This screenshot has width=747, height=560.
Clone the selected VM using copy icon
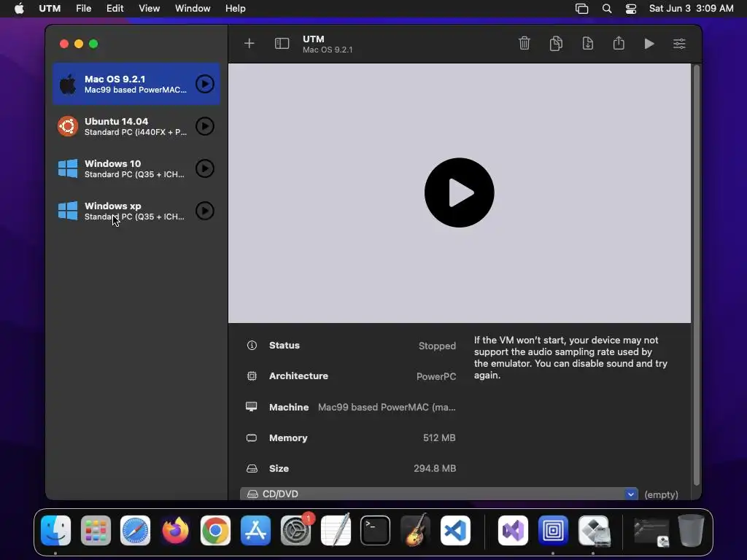click(x=556, y=43)
